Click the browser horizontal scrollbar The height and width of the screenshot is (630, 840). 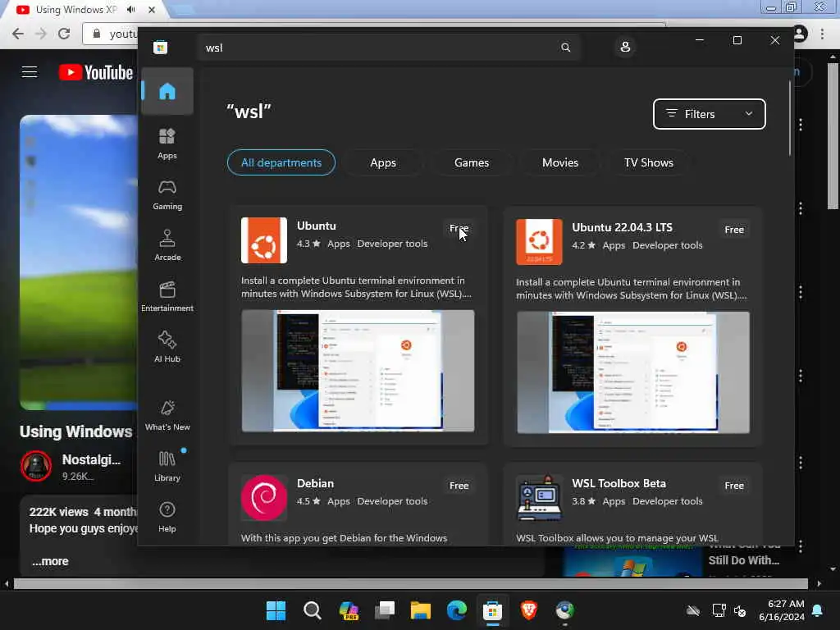[410, 583]
